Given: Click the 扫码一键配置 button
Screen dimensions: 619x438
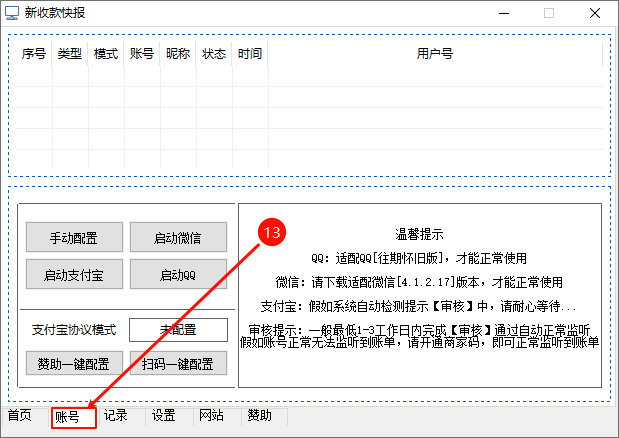Looking at the screenshot, I should [178, 362].
